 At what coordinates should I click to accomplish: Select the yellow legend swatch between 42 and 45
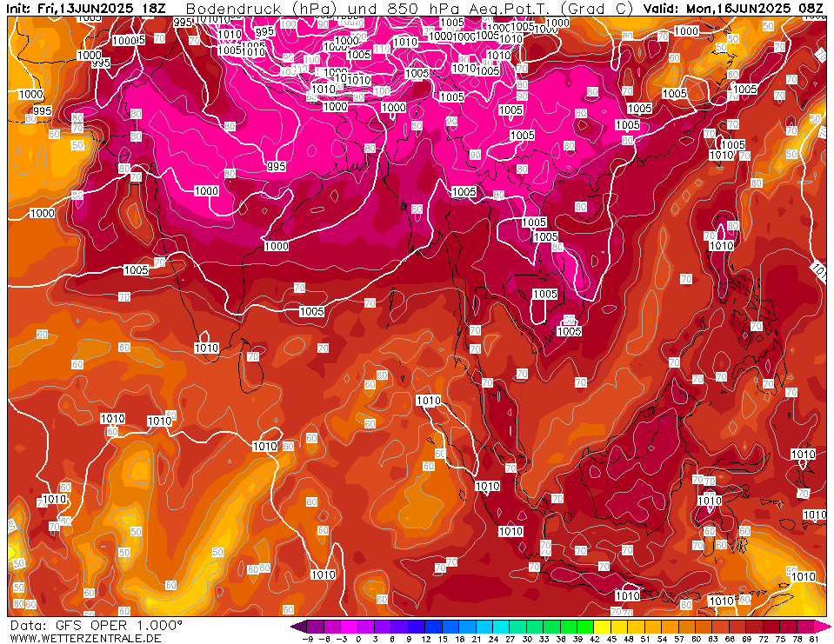604,627
